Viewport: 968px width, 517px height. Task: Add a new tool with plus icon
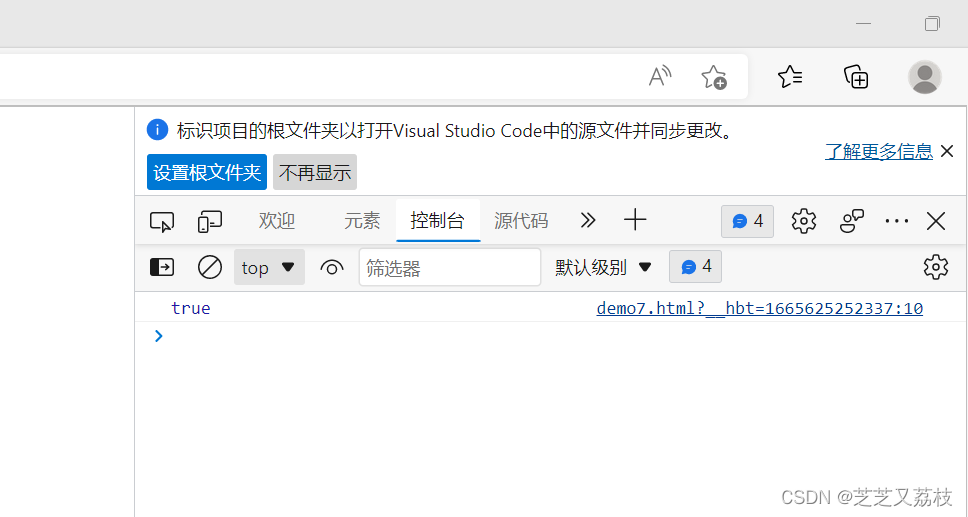click(635, 220)
